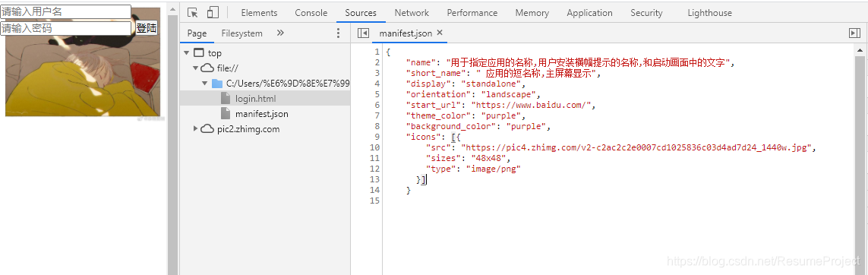Expand the pic2.zhimg.com domain arrow

(195, 128)
